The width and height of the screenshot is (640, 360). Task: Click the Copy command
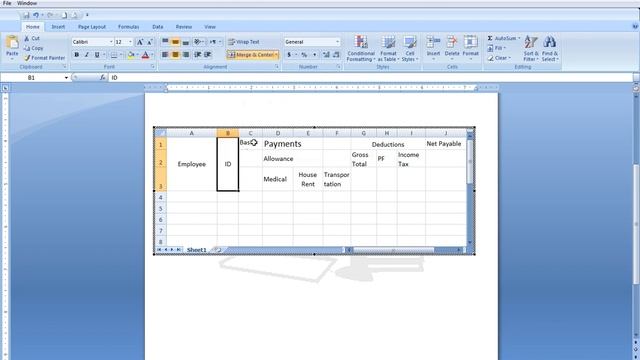pos(33,48)
